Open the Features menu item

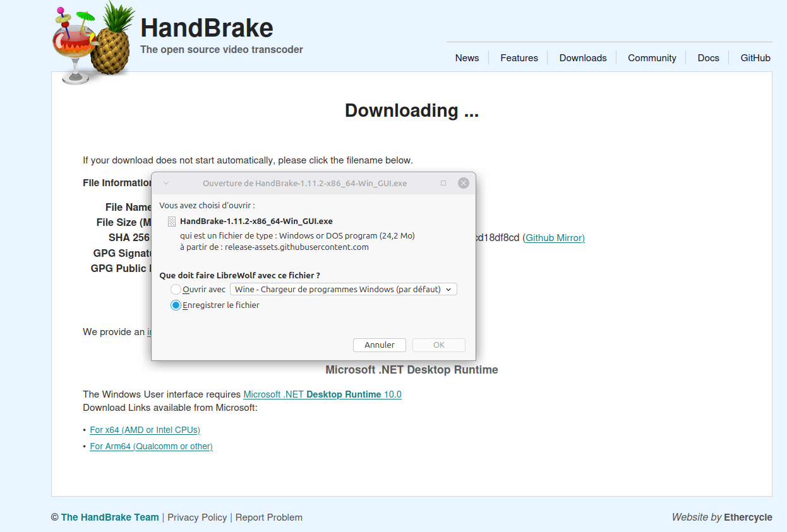coord(519,57)
